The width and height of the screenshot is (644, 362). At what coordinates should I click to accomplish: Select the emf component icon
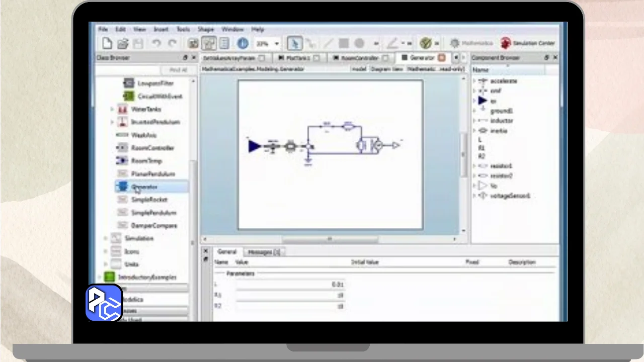click(482, 91)
